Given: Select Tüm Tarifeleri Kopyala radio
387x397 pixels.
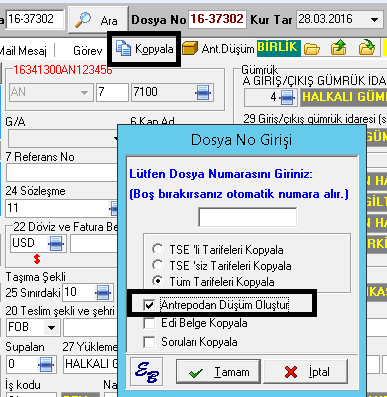Looking at the screenshot, I should click(x=157, y=281).
